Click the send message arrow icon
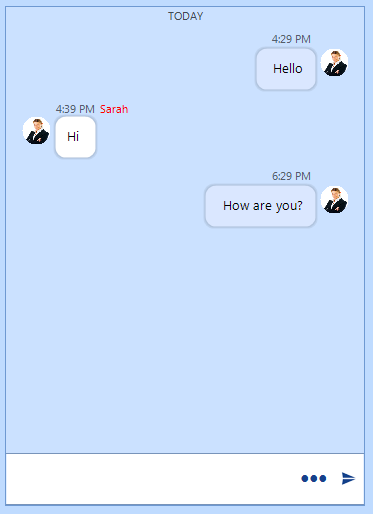The image size is (373, 514). click(x=348, y=478)
